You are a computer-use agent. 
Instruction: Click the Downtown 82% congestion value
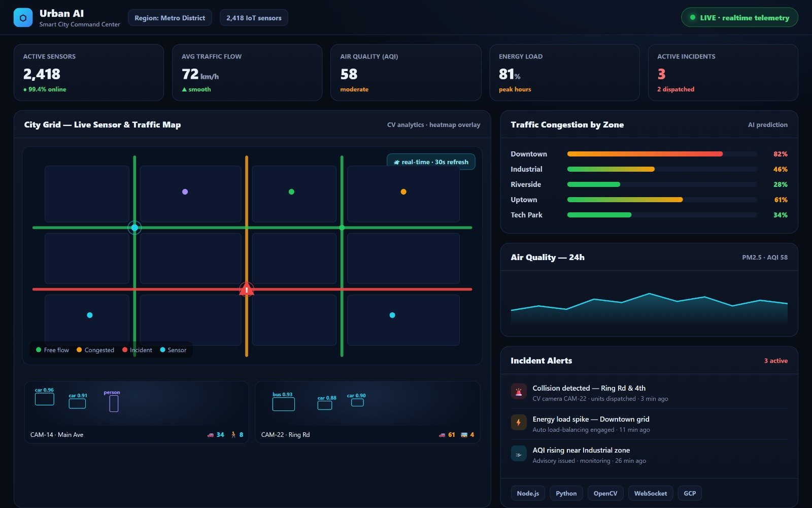point(781,154)
